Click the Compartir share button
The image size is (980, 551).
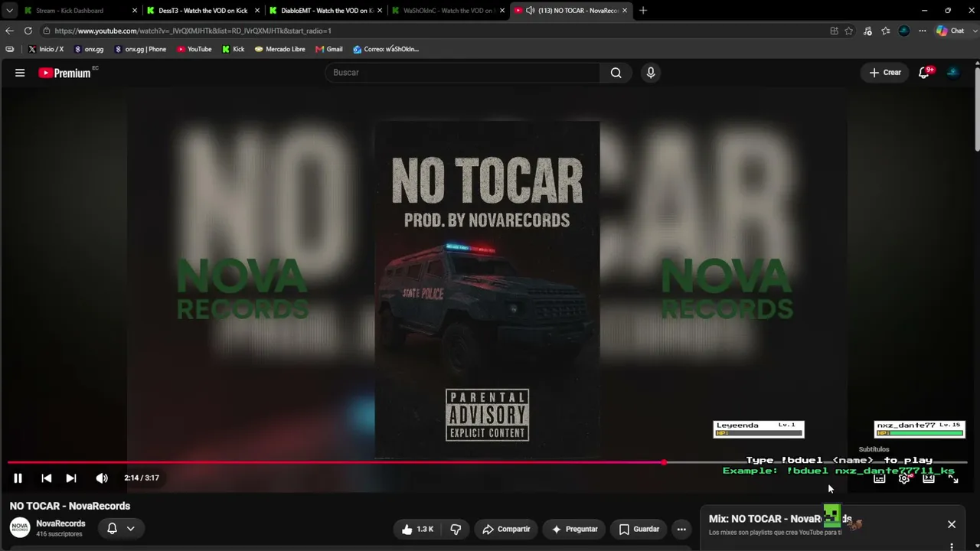[x=506, y=529]
